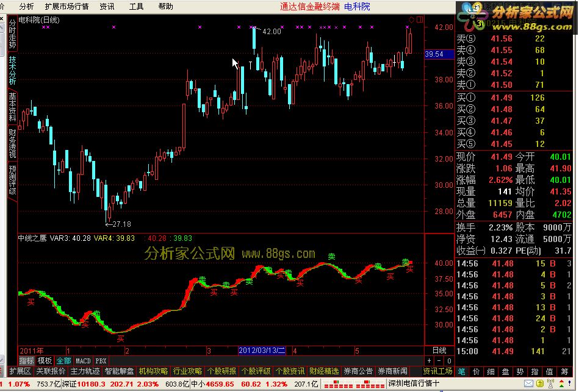
Task: Select the 细 tab in quote panel
Action: coord(491,372)
